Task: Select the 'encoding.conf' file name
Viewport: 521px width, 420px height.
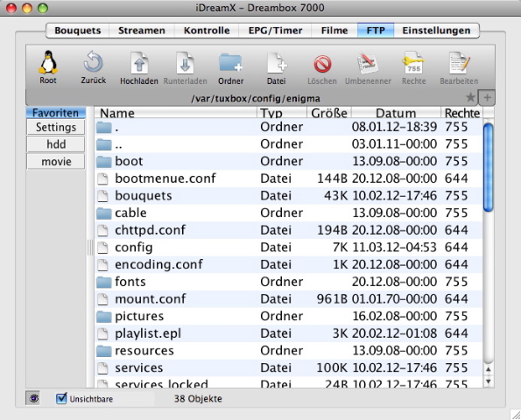Action: click(158, 264)
